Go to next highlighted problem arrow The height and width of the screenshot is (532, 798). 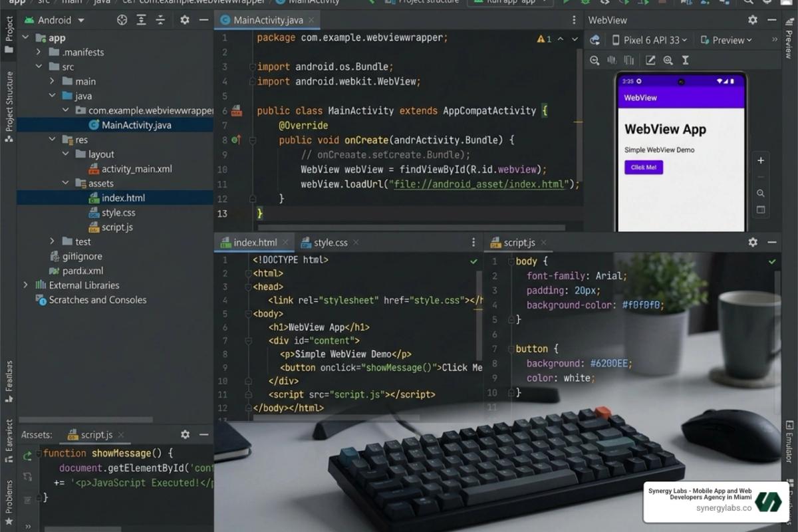click(575, 39)
